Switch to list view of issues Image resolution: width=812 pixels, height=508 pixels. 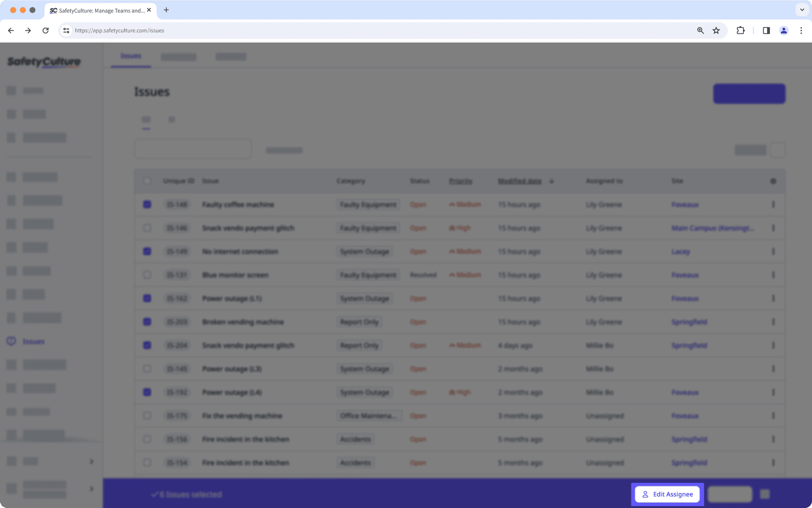click(x=146, y=119)
